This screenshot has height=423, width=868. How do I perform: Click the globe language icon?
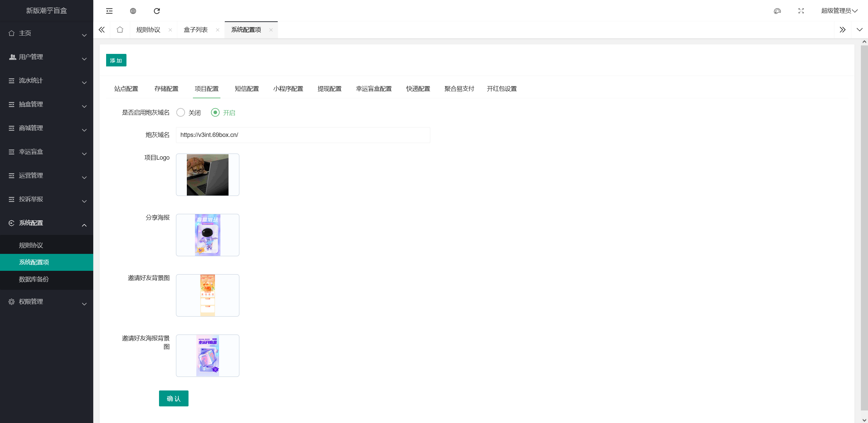point(133,11)
